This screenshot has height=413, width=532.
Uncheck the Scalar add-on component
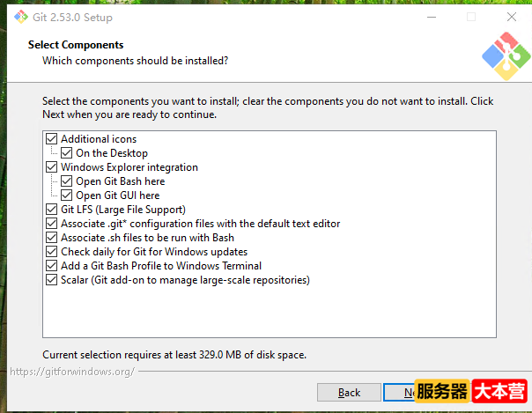click(x=51, y=280)
